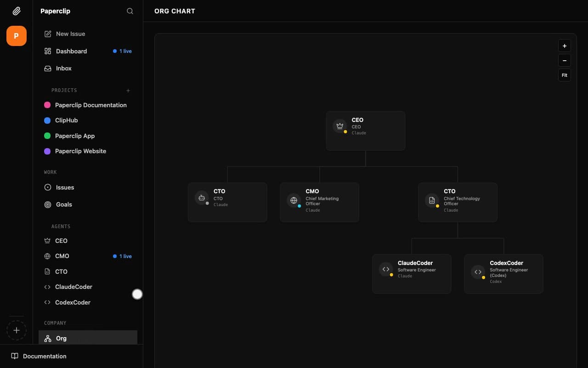
Task: Click the robot icon on gray-status CTO card
Action: [x=202, y=197]
